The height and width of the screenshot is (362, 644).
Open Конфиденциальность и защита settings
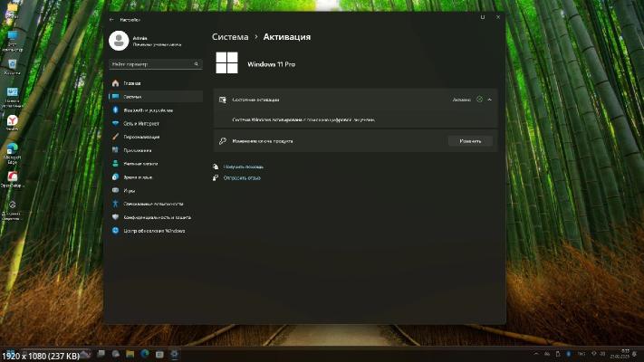[x=156, y=217]
